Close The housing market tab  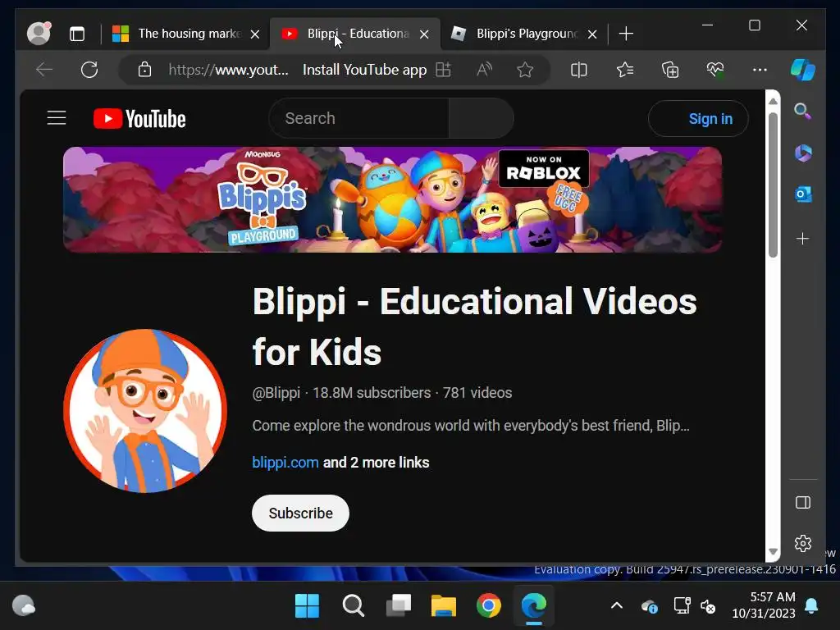coord(255,34)
